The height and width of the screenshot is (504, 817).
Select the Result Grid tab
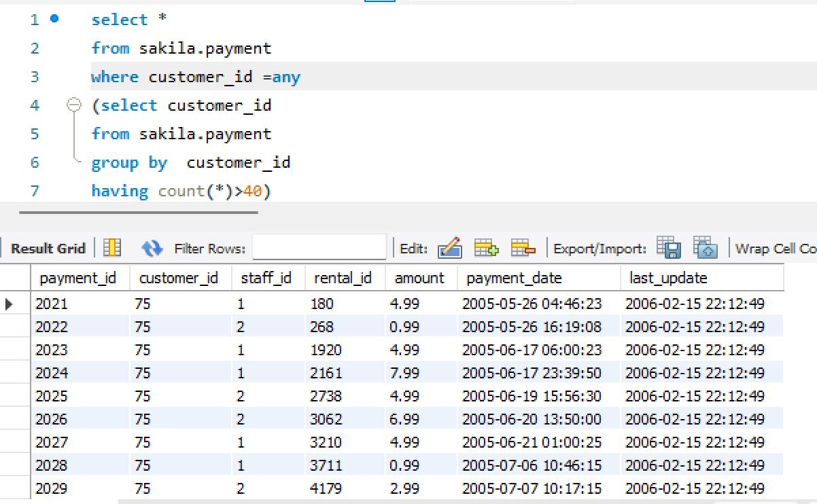pos(46,248)
